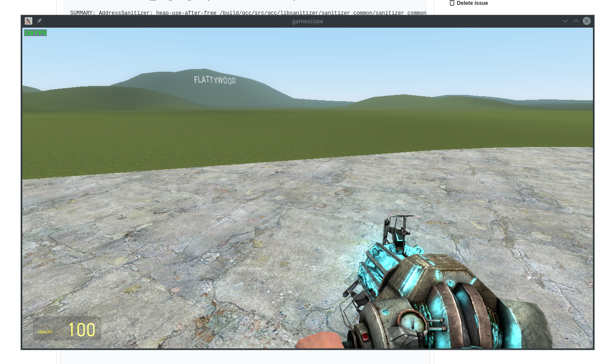Click the Delete issue link

(x=472, y=3)
